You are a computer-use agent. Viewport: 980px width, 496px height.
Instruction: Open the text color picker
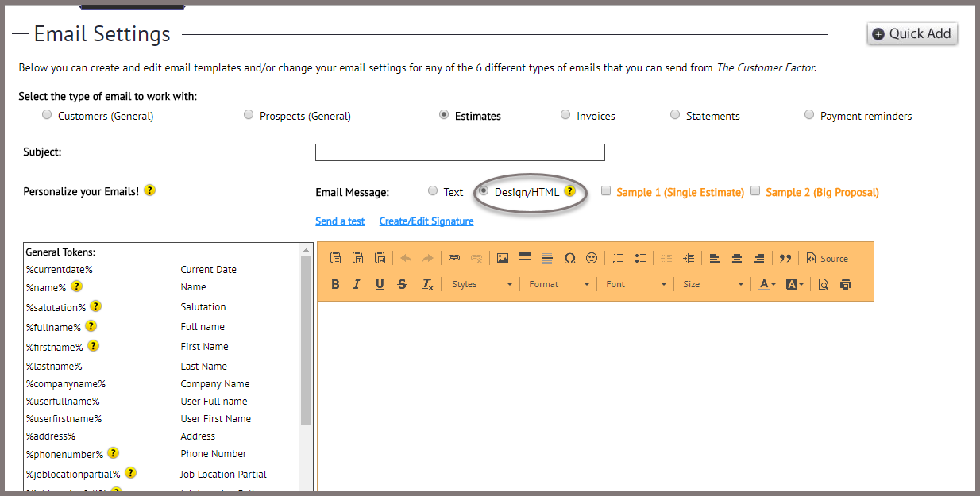[767, 284]
